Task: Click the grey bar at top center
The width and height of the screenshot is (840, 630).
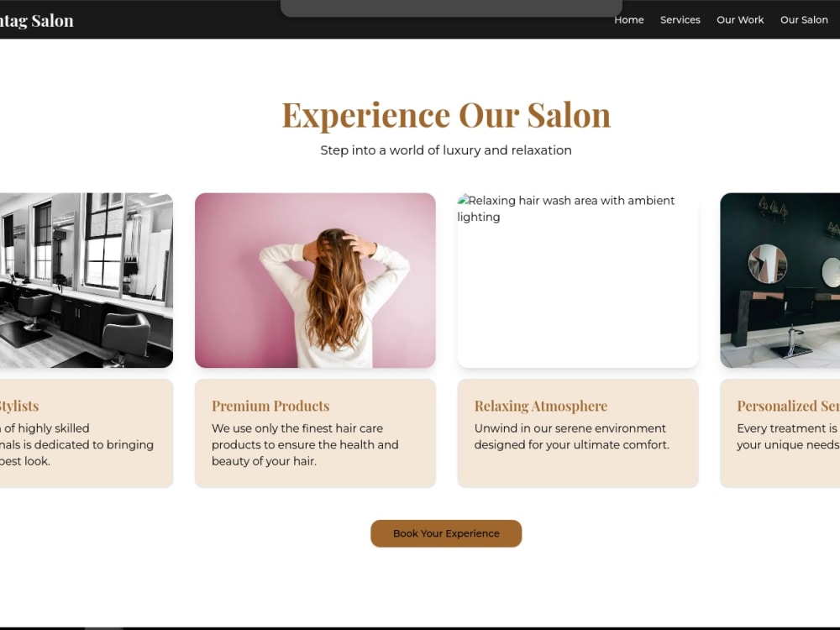Action: [x=451, y=8]
